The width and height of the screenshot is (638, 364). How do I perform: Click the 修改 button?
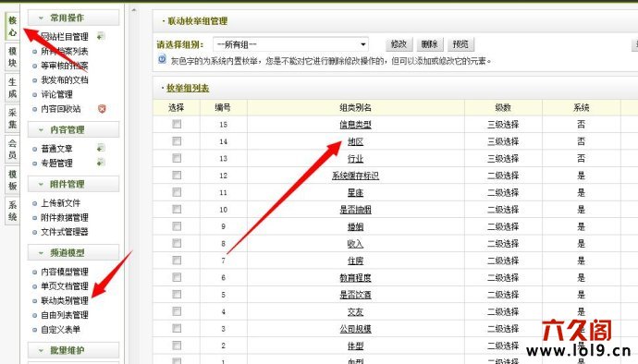pyautogui.click(x=399, y=44)
